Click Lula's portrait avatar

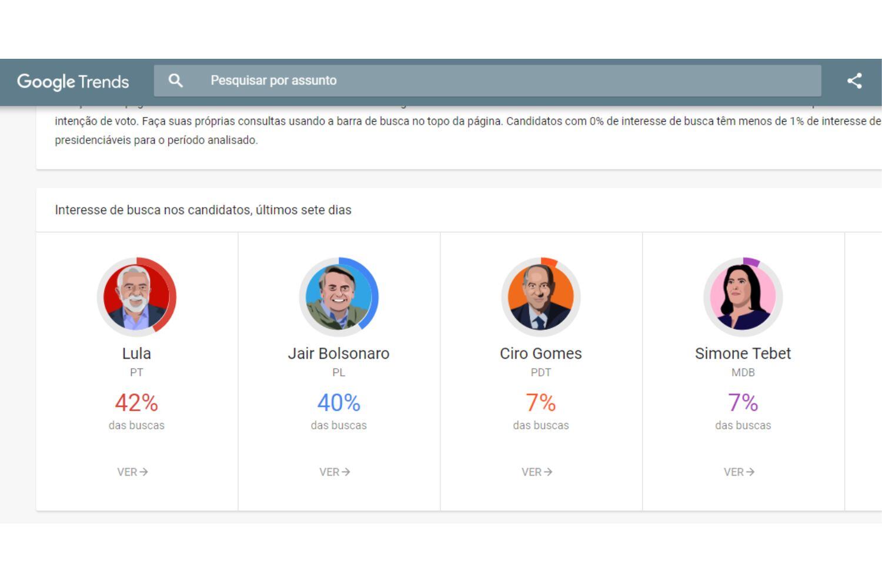[x=136, y=297]
